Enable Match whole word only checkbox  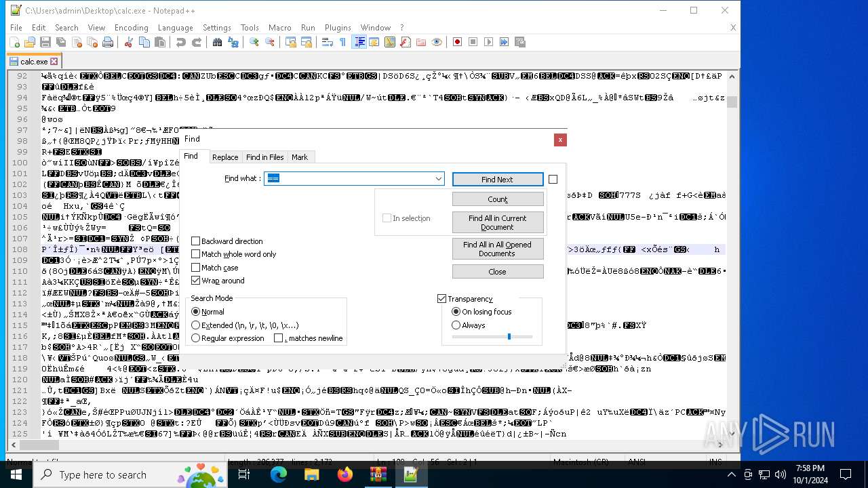tap(196, 254)
